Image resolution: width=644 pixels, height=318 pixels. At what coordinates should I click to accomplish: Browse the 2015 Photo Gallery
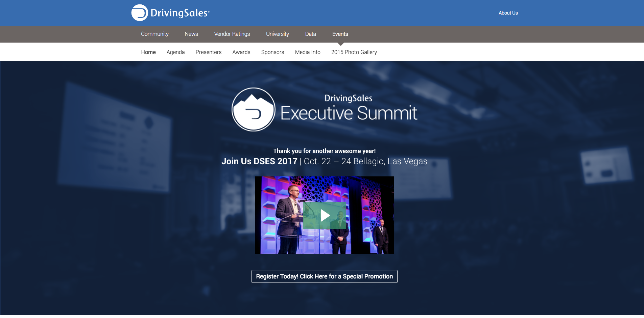[354, 52]
